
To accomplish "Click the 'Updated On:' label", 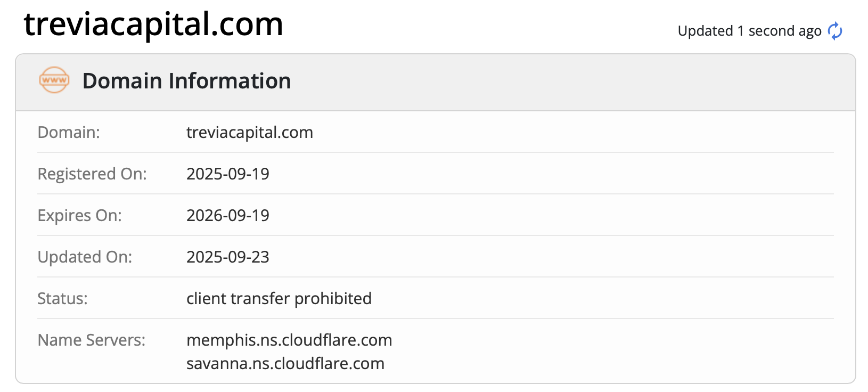I will (85, 257).
